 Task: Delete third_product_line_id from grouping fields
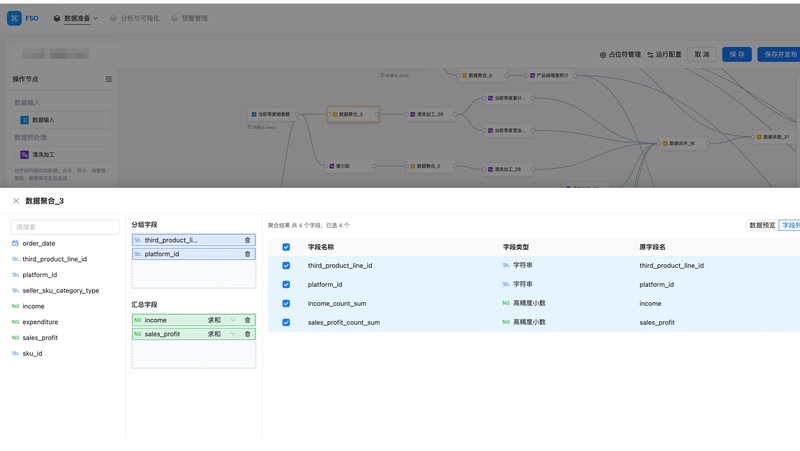click(x=248, y=240)
